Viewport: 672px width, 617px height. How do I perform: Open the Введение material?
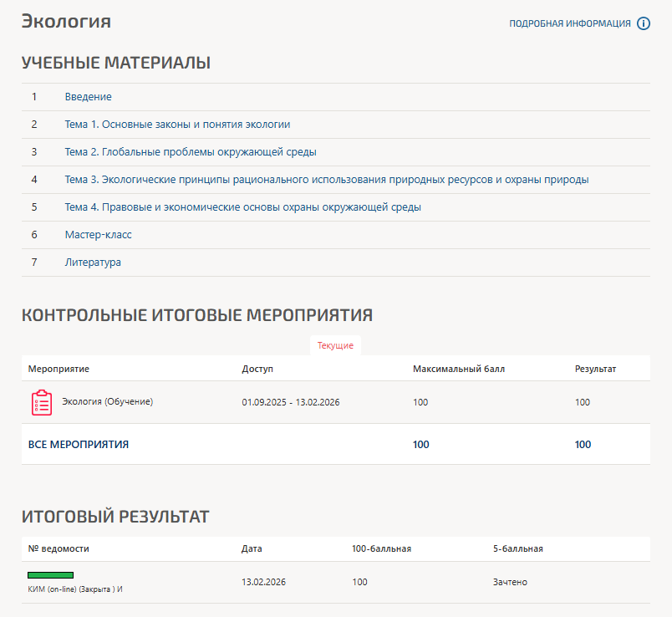89,97
